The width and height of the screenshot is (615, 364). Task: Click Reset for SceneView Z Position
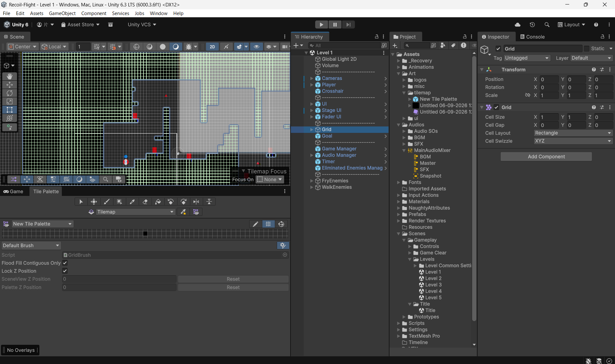[x=233, y=279]
